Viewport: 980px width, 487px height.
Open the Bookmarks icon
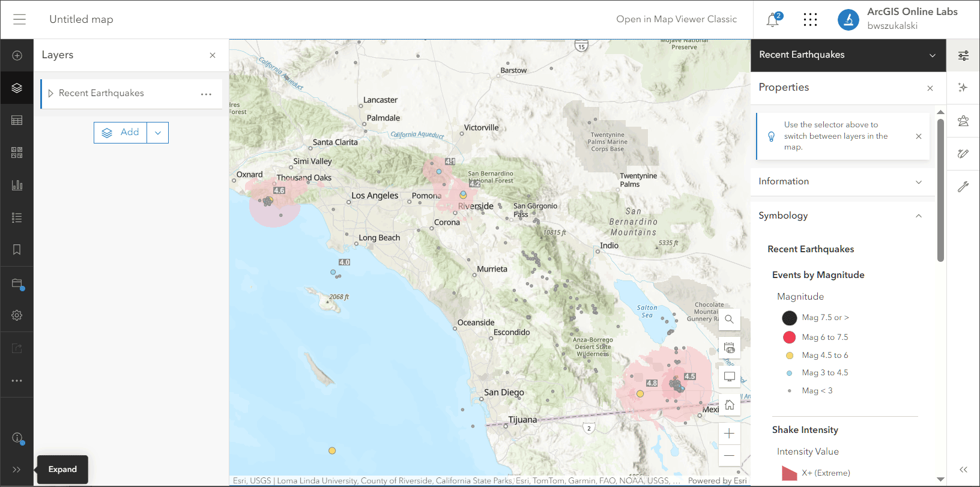click(x=17, y=250)
